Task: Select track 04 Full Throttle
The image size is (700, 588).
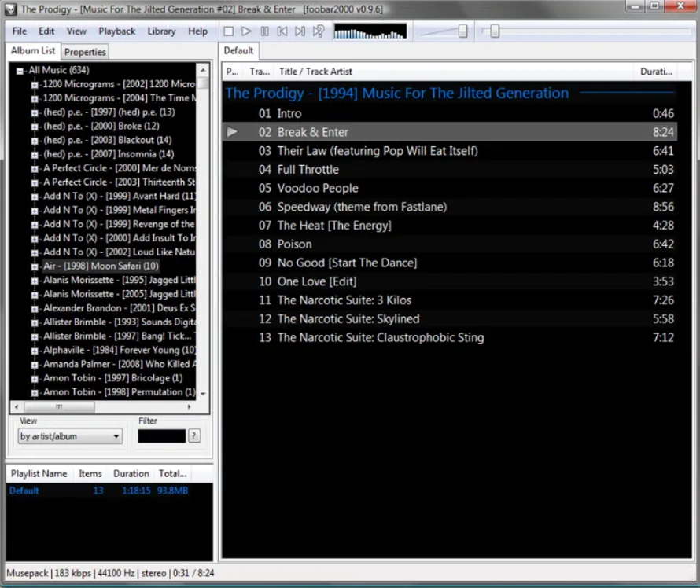Action: [x=450, y=170]
